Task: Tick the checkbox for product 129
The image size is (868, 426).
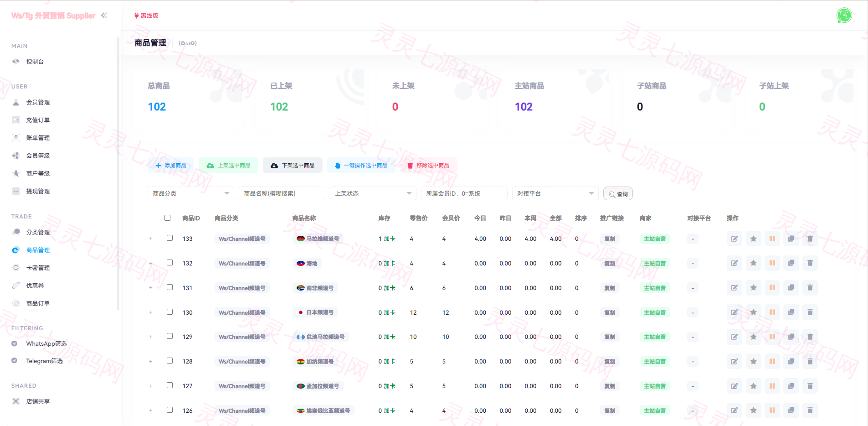Action: point(170,336)
